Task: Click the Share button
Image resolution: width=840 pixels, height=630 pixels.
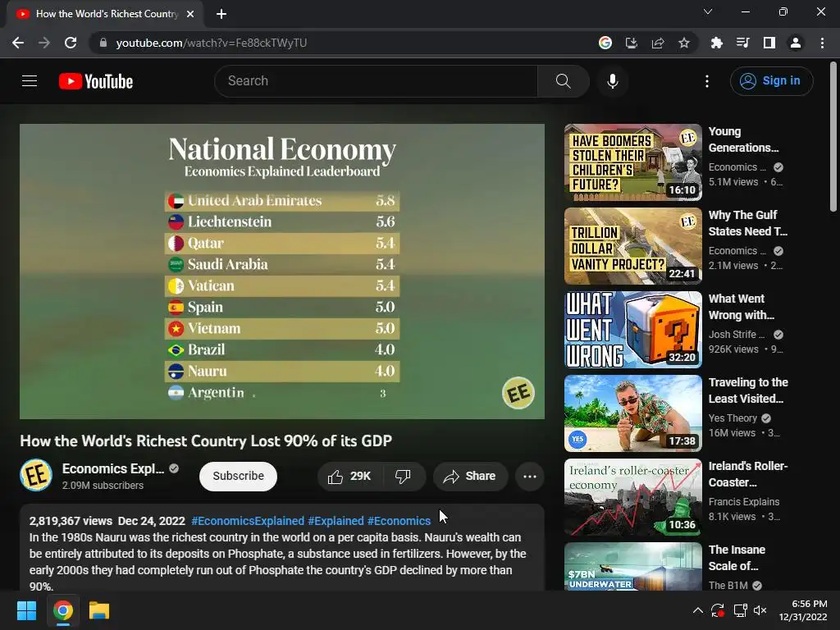Action: [470, 477]
